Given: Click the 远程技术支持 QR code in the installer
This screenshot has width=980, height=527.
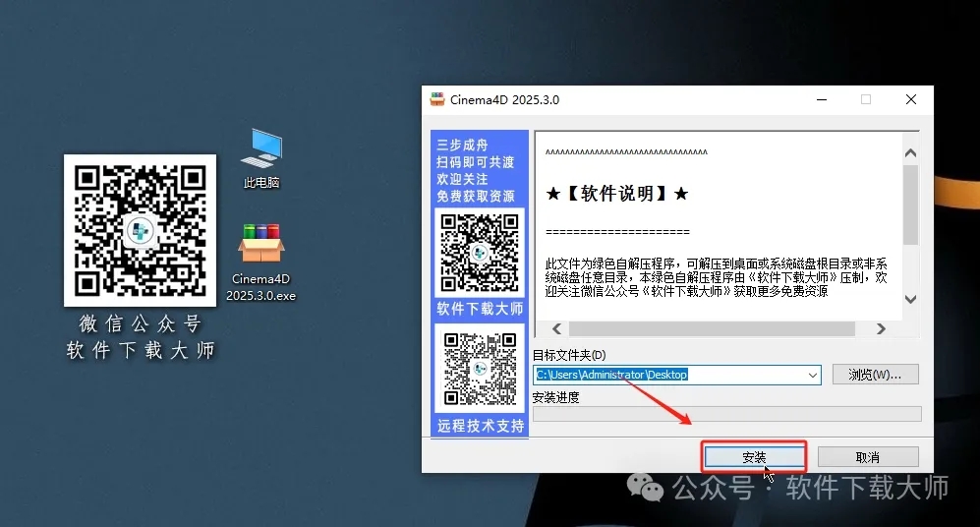Looking at the screenshot, I should pos(480,369).
